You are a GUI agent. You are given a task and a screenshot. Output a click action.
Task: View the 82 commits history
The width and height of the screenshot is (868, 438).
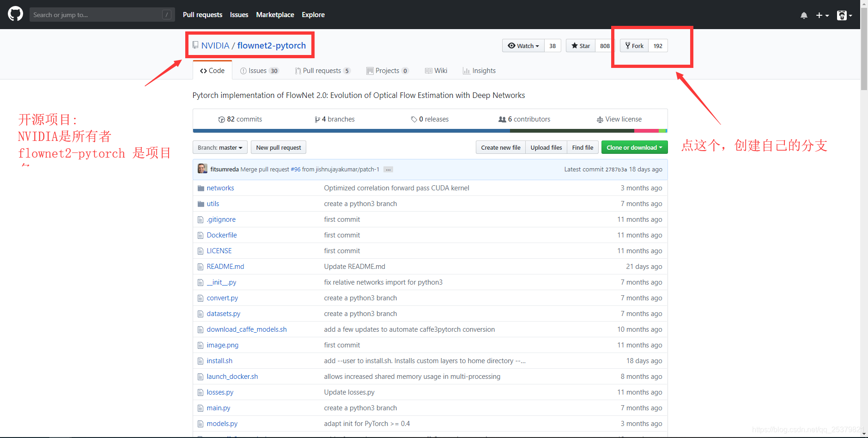[x=240, y=119]
